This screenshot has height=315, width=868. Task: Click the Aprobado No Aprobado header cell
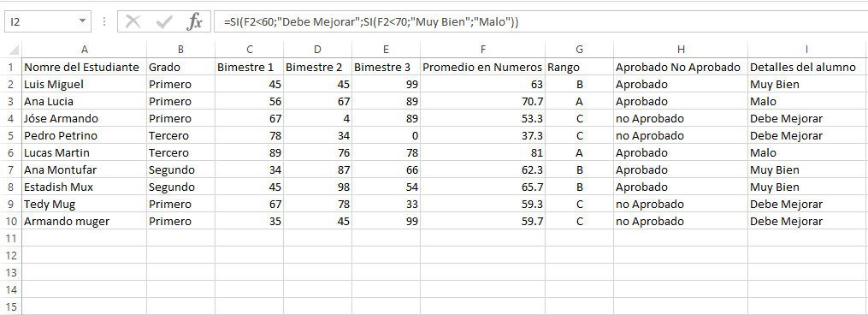tap(681, 67)
